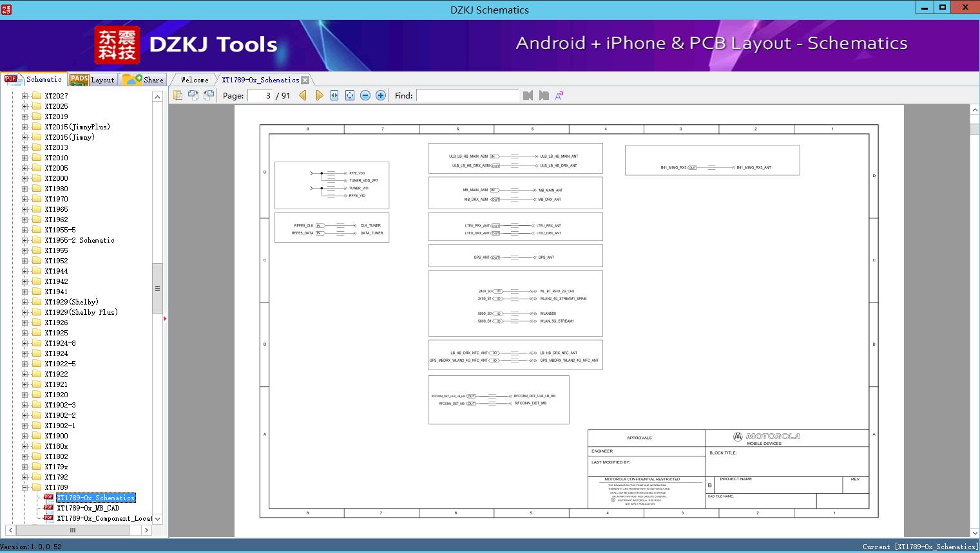Select the XT2015(JimnyPlus) folder
This screenshot has height=553, width=980.
(77, 127)
